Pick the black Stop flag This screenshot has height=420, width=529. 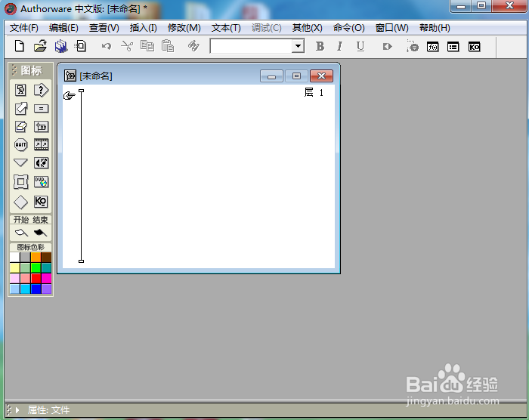pos(41,233)
